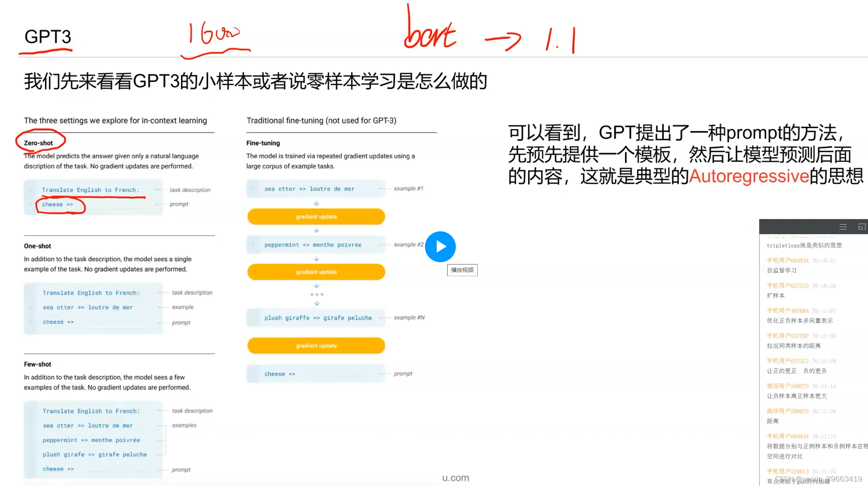Click 'In addition to the task description... a few' paragraph
868x486 pixels.
(107, 382)
